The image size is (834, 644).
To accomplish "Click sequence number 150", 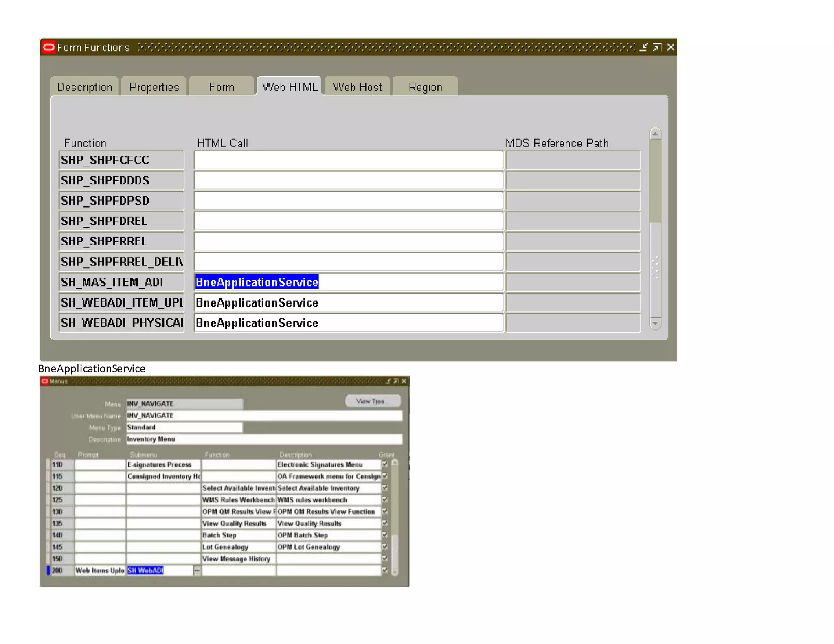I will click(62, 559).
